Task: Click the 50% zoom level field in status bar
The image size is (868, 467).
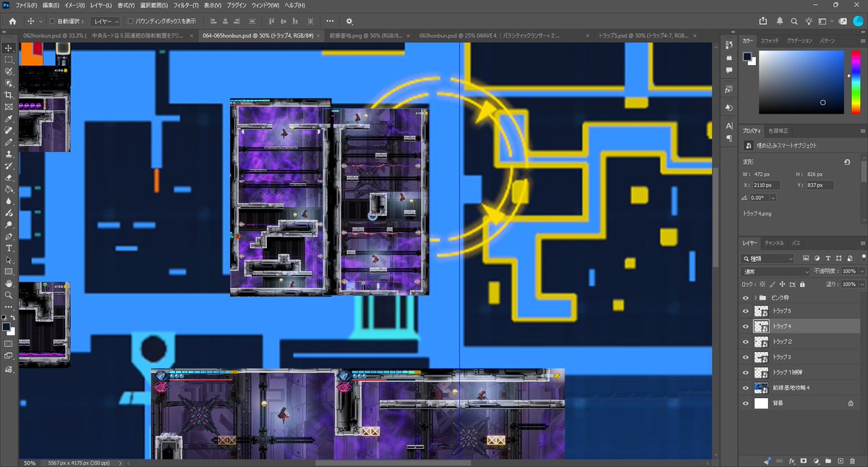Action: [x=30, y=463]
